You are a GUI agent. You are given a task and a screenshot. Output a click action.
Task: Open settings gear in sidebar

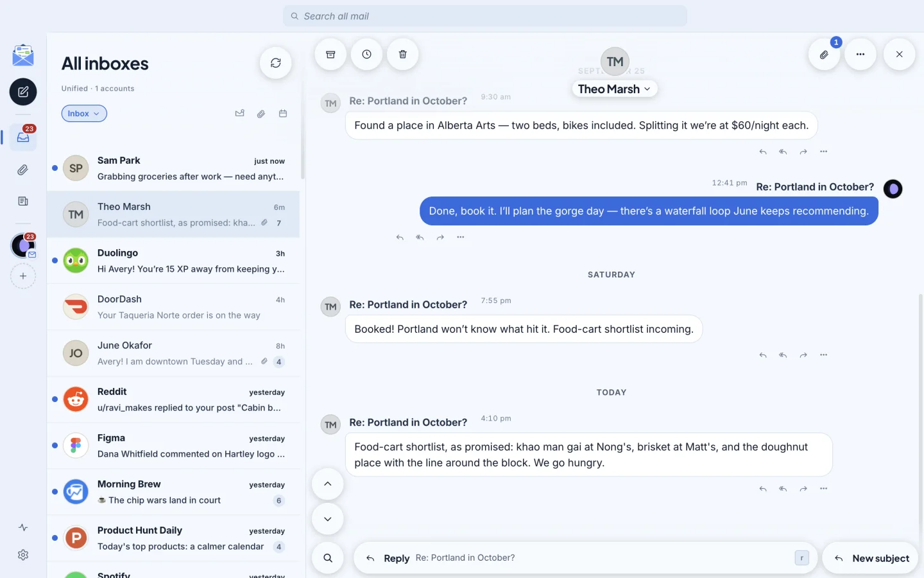[23, 555]
